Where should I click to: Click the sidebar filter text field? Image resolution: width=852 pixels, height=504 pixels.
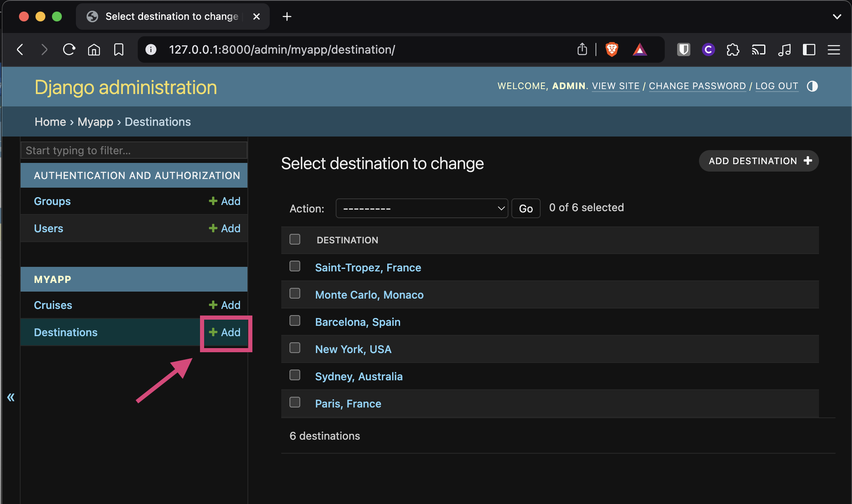pos(134,151)
